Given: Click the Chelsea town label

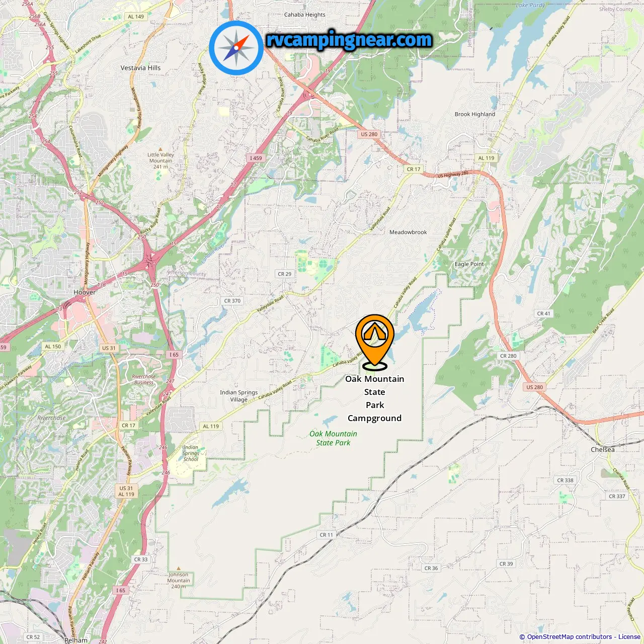Looking at the screenshot, I should coord(603,450).
